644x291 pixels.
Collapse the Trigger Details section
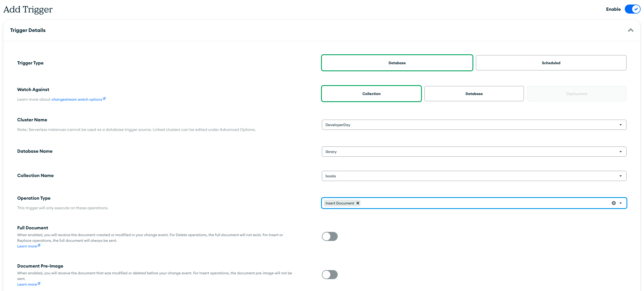pos(630,30)
